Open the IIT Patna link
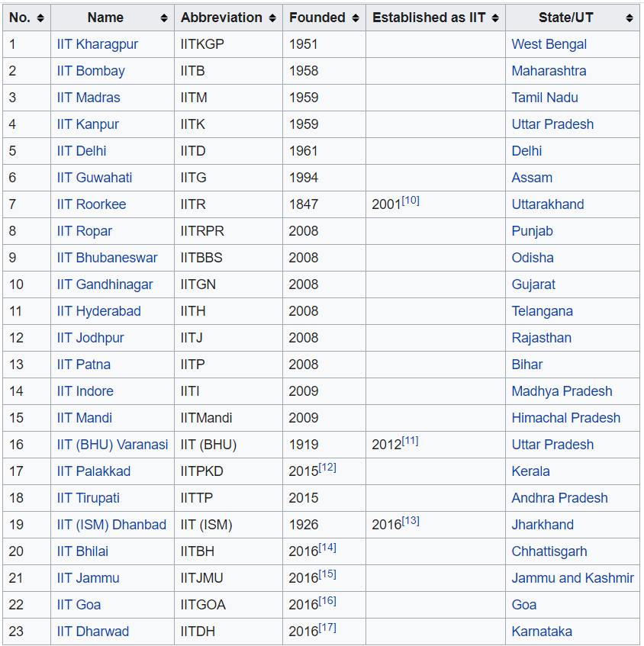The image size is (644, 646). coord(84,365)
